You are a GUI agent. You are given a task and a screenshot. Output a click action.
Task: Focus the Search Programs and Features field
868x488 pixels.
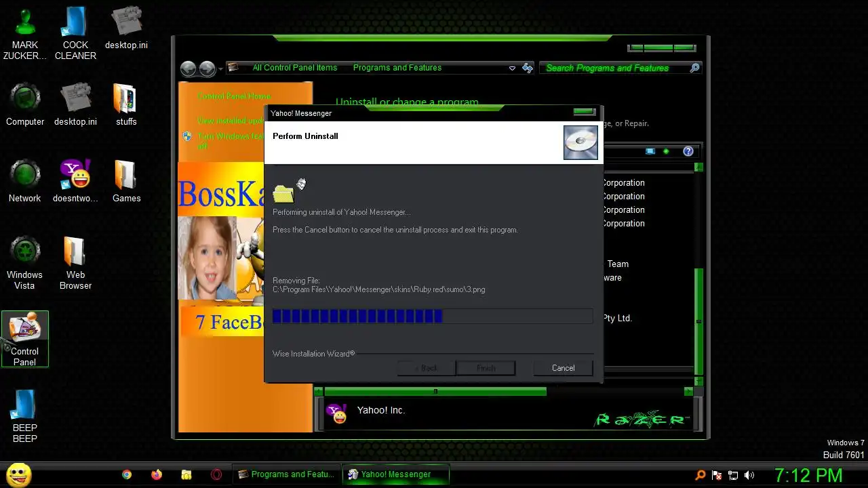coord(614,68)
